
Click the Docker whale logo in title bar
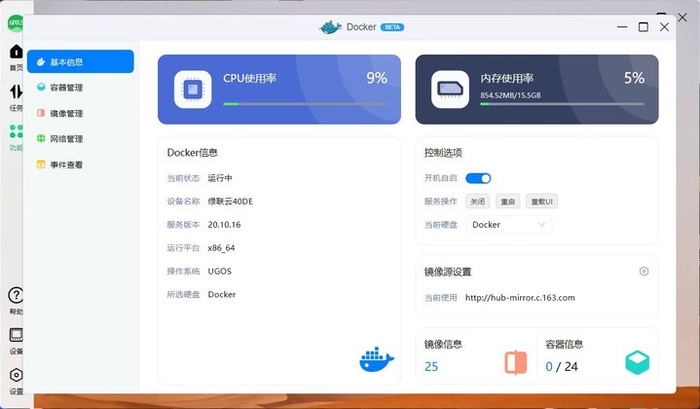330,27
